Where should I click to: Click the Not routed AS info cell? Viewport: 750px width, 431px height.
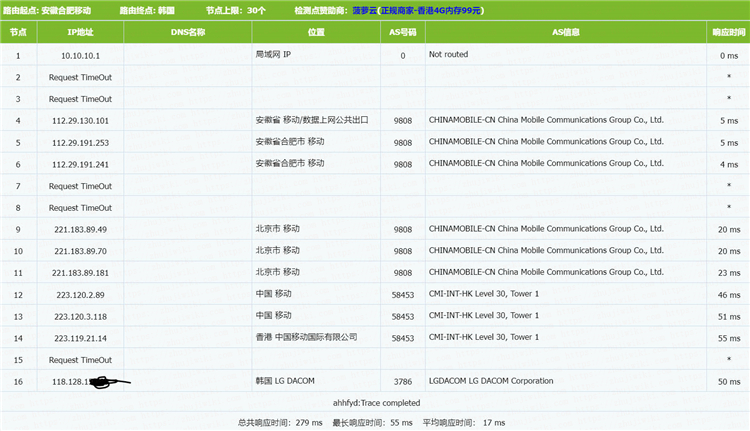pyautogui.click(x=448, y=55)
